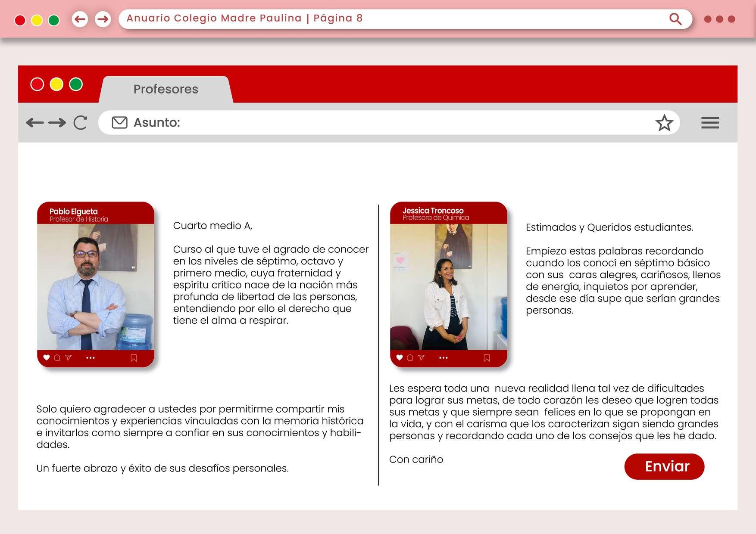The width and height of the screenshot is (756, 534).
Task: Click the green dot in the outer browser bar
Action: (54, 20)
